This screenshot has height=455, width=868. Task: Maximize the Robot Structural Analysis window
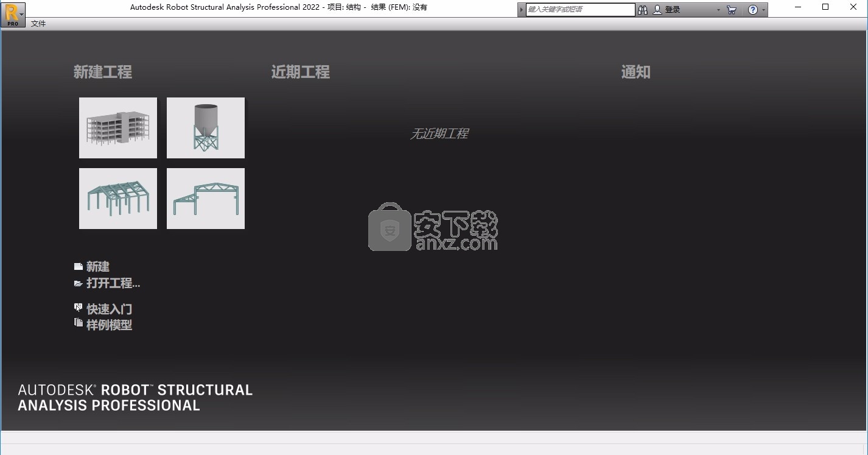click(825, 7)
